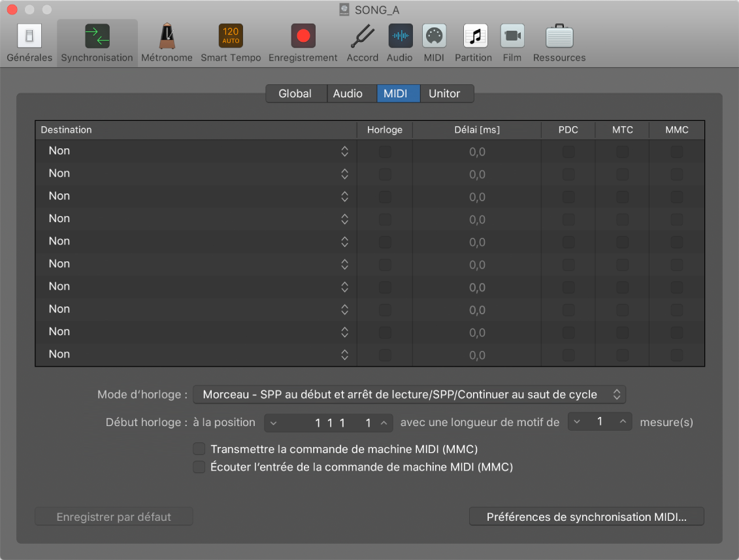Viewport: 739px width, 560px height.
Task: Open the Enregistrement settings icon
Action: pos(303,37)
